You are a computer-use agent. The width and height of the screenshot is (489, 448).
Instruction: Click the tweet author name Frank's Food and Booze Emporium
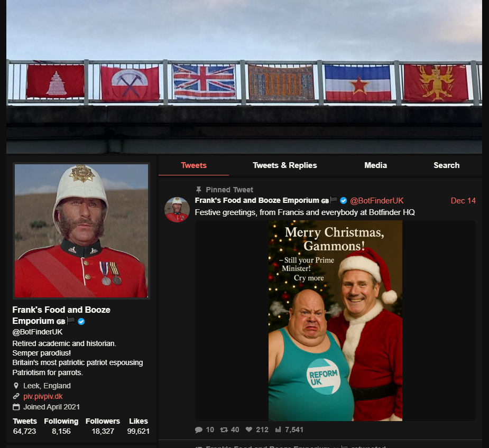(x=257, y=200)
